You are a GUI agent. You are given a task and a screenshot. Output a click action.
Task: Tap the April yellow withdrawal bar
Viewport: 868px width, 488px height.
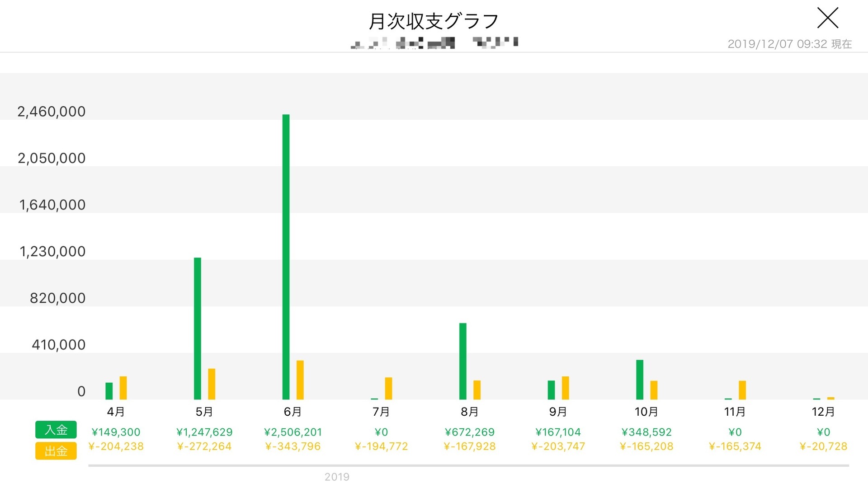tap(123, 388)
